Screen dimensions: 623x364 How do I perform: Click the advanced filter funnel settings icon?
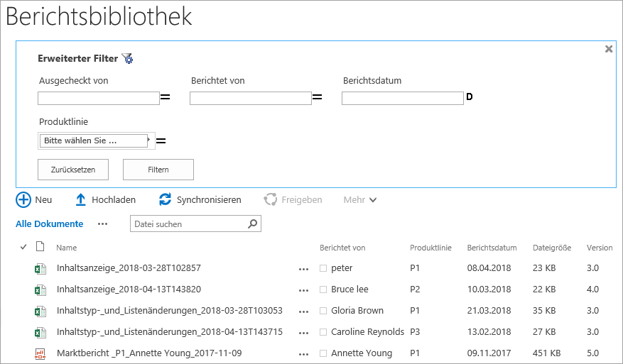[128, 58]
